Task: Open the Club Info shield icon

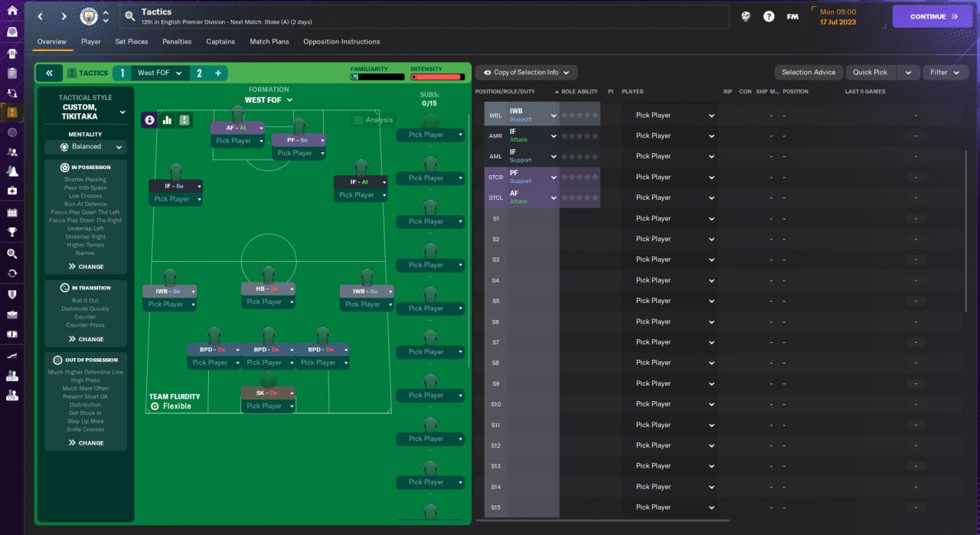Action: point(11,294)
